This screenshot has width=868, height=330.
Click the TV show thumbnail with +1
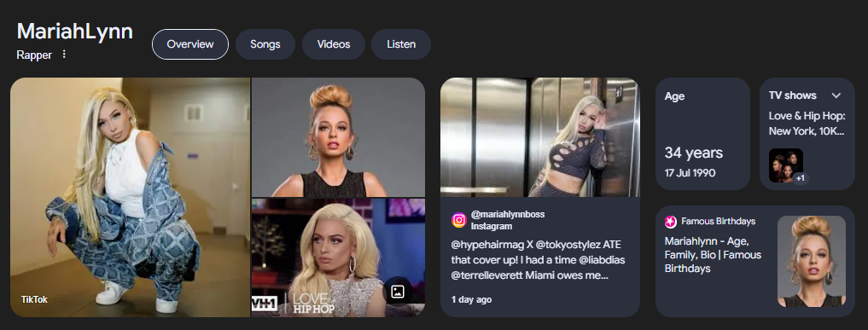pyautogui.click(x=786, y=165)
